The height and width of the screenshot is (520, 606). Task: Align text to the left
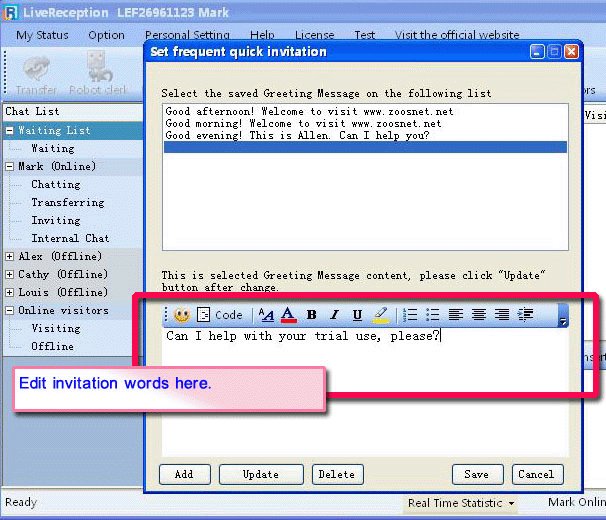click(456, 315)
